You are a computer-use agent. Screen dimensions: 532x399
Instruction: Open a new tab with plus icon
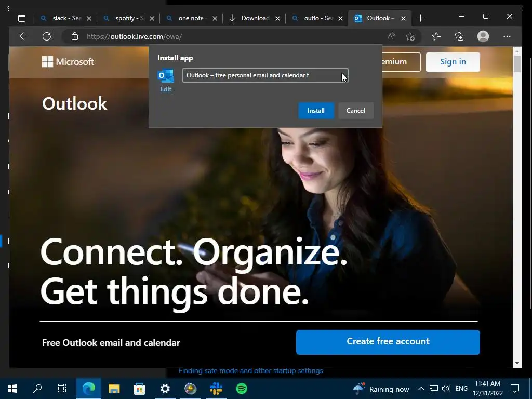coord(420,18)
